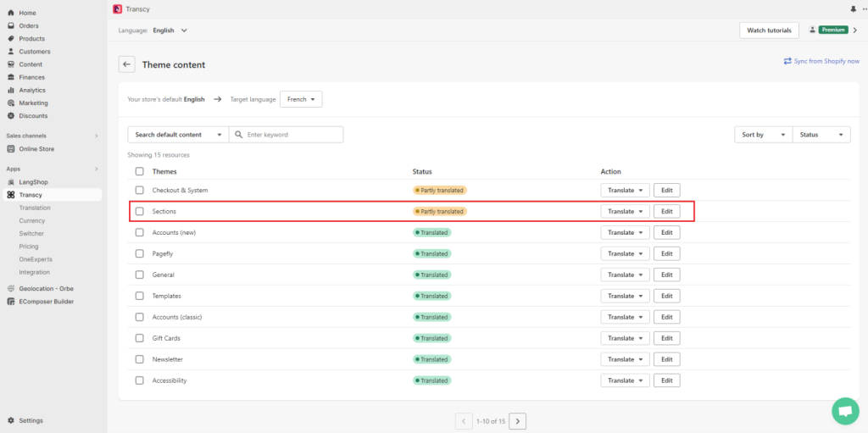Viewport: 868px width, 433px height.
Task: Check the Accounts (new) row checkbox
Action: [x=140, y=232]
